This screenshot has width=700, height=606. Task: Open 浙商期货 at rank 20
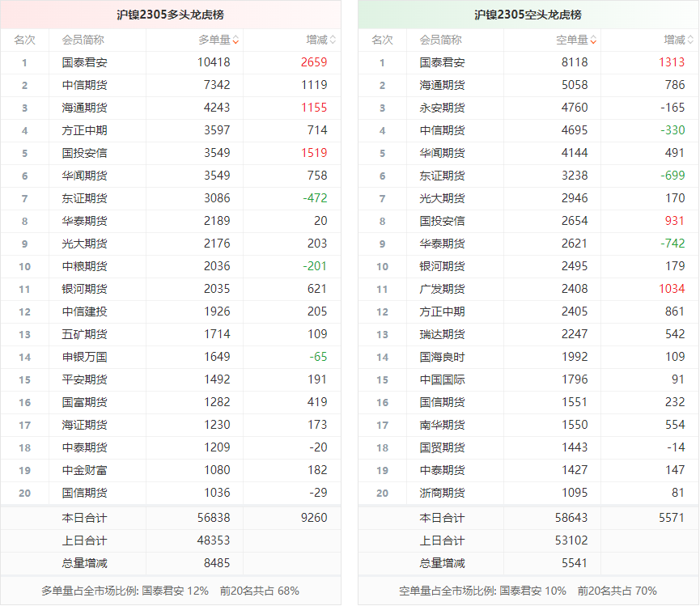442,493
